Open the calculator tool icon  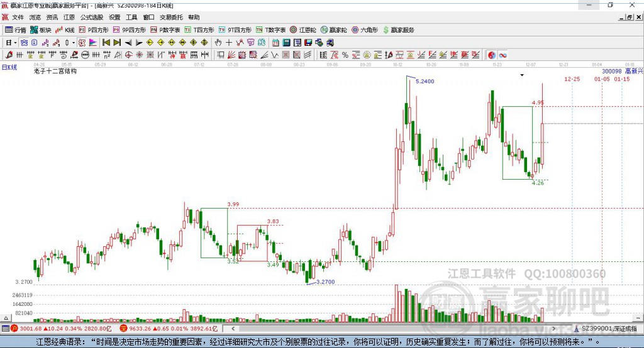click(x=286, y=43)
